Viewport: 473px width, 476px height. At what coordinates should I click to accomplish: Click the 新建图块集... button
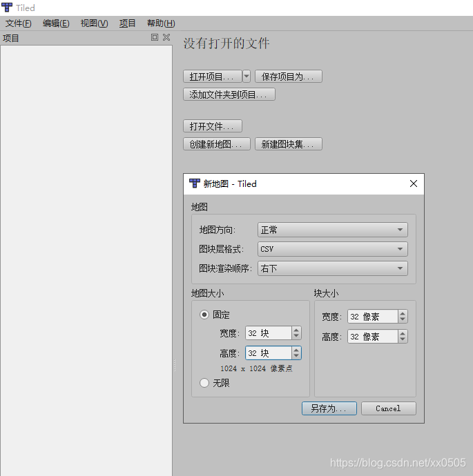(289, 144)
